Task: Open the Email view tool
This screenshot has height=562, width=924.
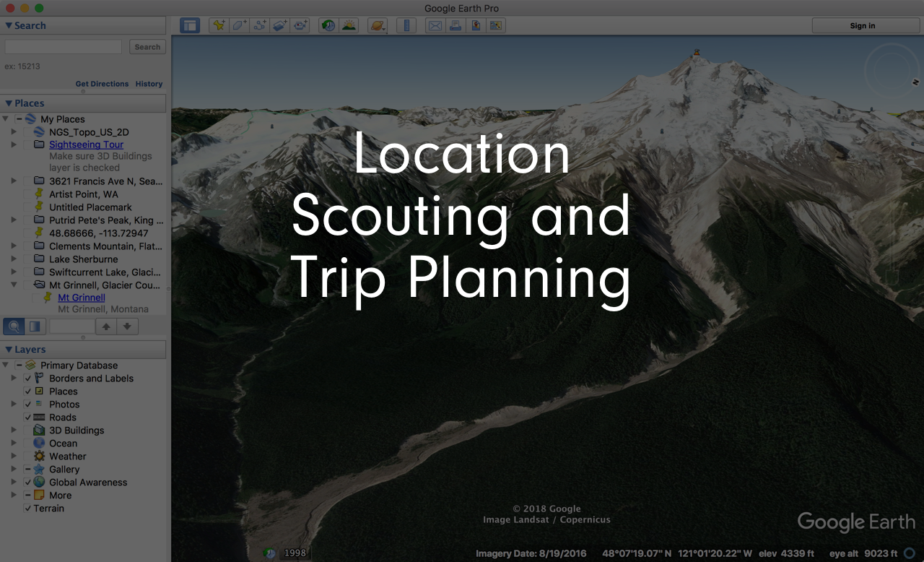Action: click(435, 25)
